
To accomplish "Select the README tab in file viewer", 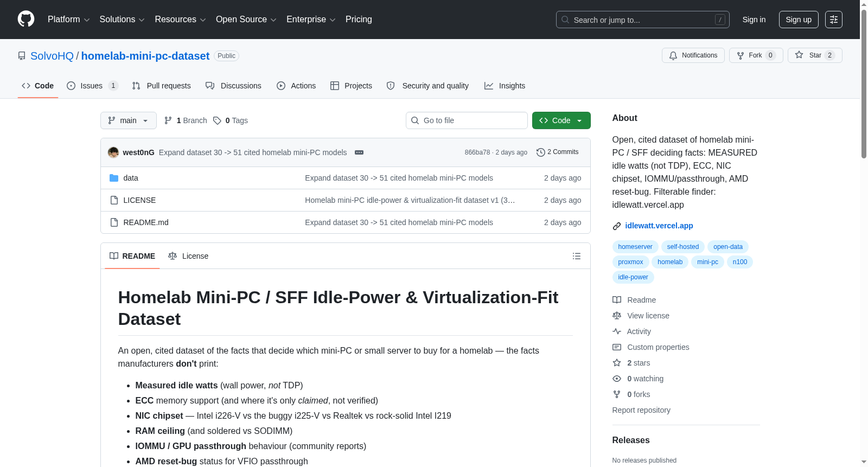I will tap(132, 256).
